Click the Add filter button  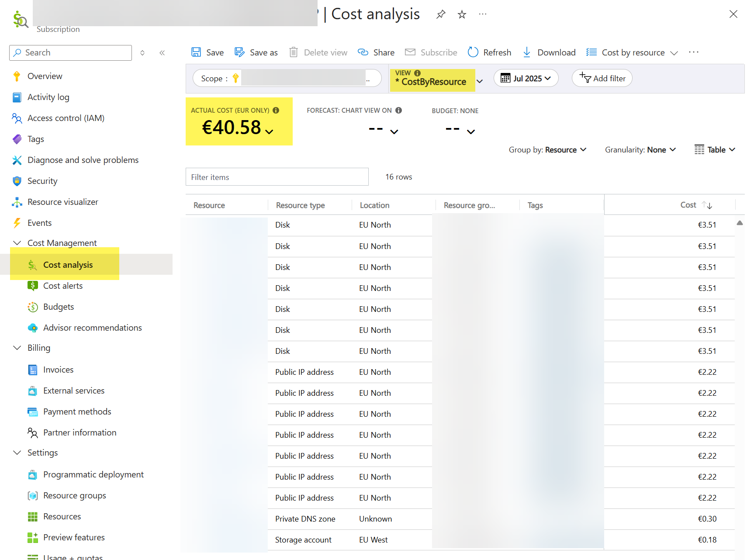602,78
